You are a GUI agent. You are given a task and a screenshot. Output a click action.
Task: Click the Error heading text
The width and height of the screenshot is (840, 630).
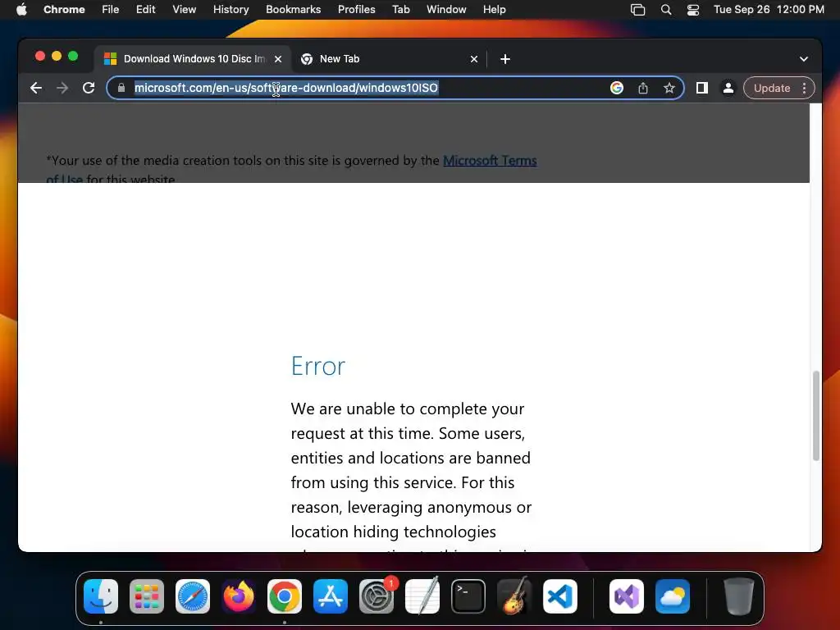point(318,367)
